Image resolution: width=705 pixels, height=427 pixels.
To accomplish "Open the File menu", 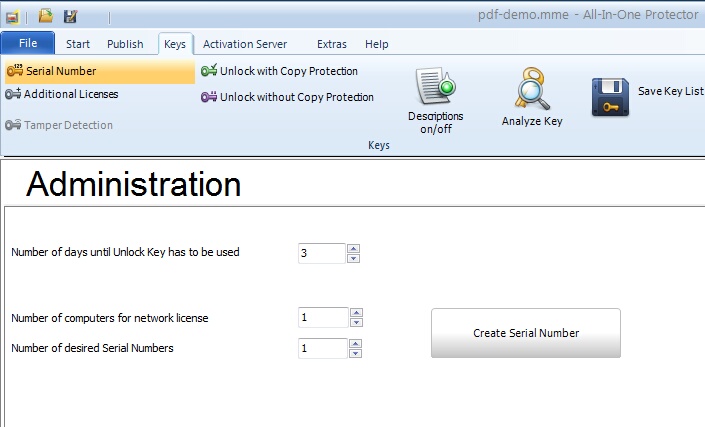I will [28, 44].
